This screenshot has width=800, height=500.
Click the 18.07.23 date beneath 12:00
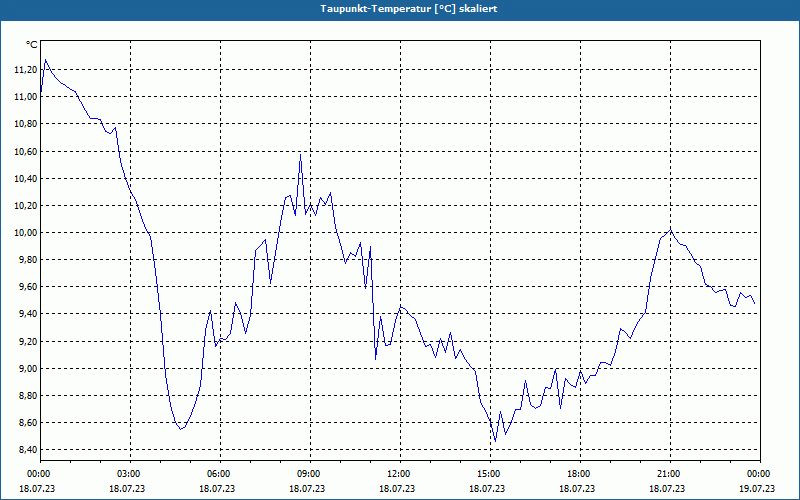(397, 488)
